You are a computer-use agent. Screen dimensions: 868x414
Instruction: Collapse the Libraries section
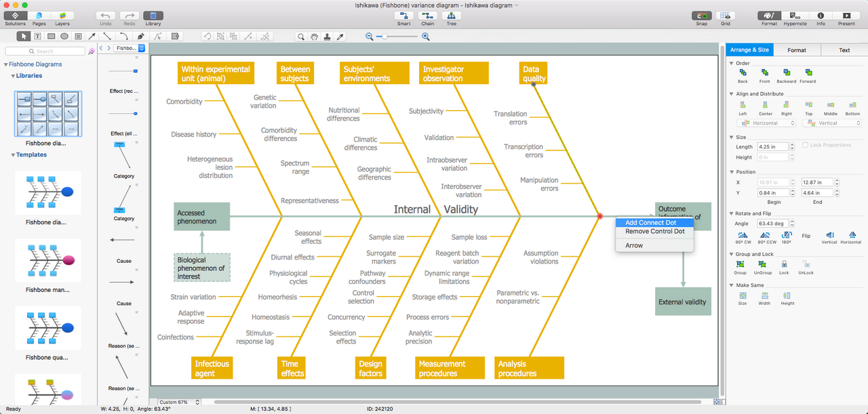coord(12,76)
